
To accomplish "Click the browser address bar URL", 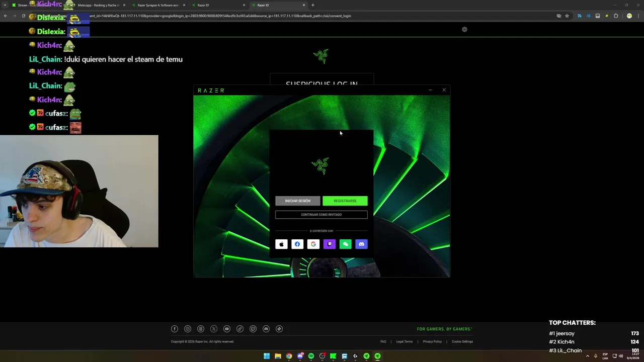I will (x=292, y=16).
